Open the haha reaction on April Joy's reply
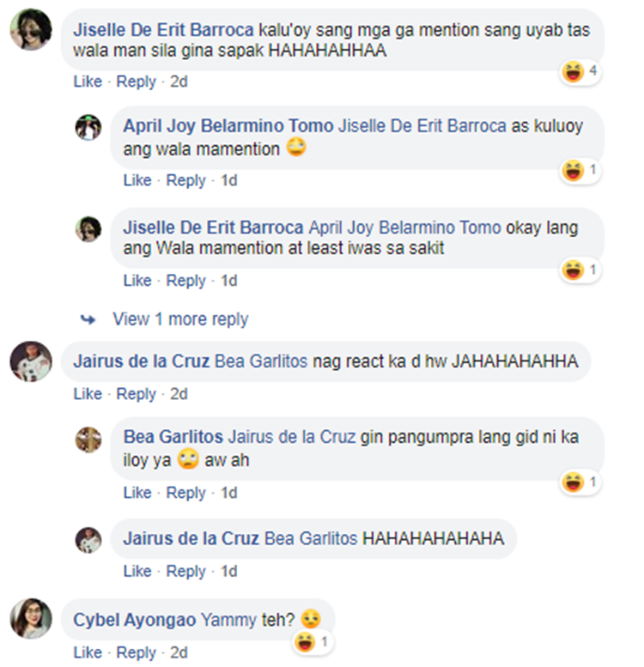644x667 pixels. 580,171
